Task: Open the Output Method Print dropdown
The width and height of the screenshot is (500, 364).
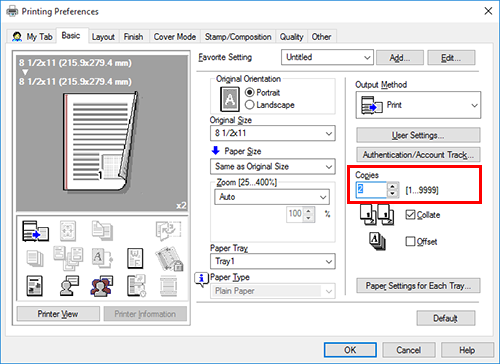Action: [x=418, y=105]
